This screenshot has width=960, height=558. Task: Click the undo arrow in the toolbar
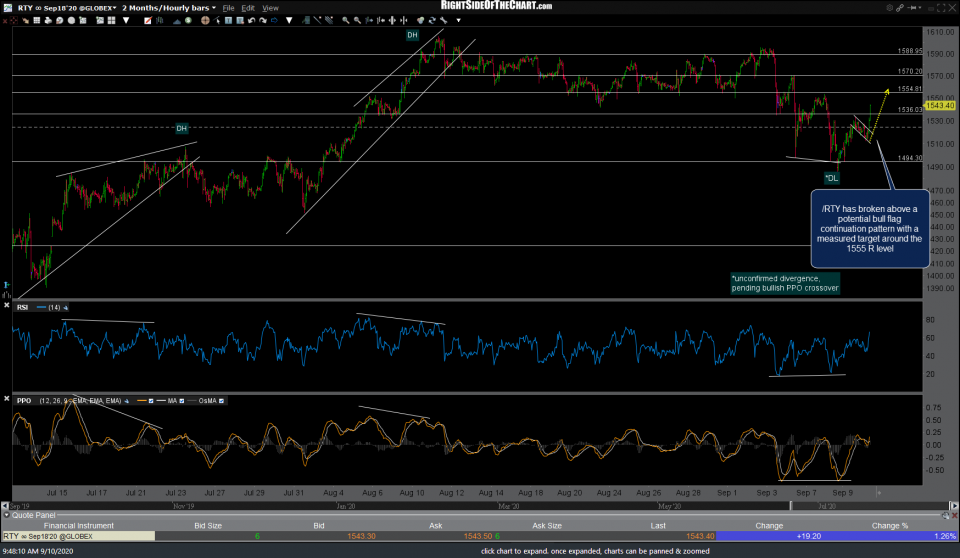pos(251,20)
